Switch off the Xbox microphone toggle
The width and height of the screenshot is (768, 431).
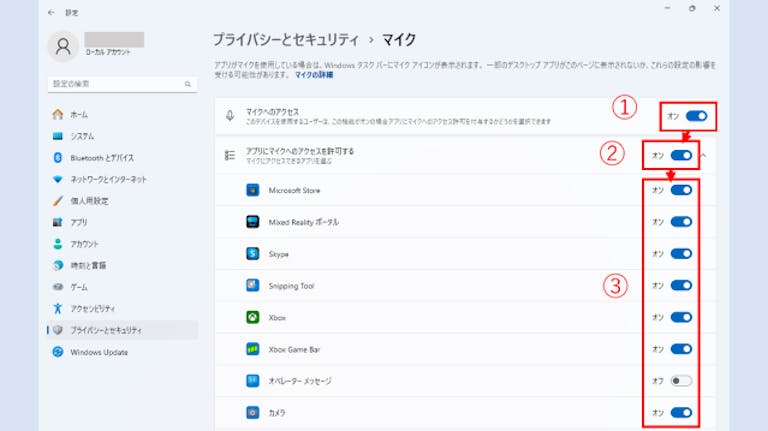(x=681, y=317)
